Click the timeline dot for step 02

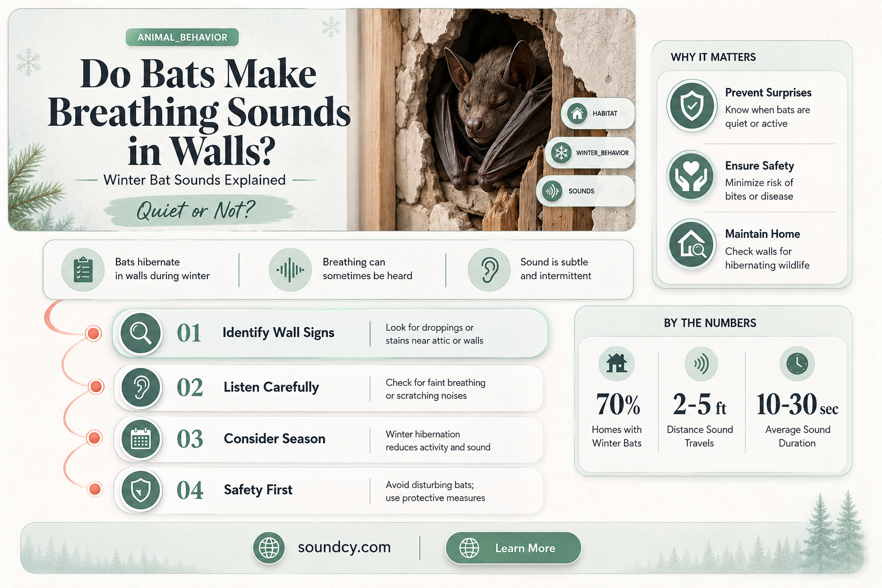tap(96, 386)
